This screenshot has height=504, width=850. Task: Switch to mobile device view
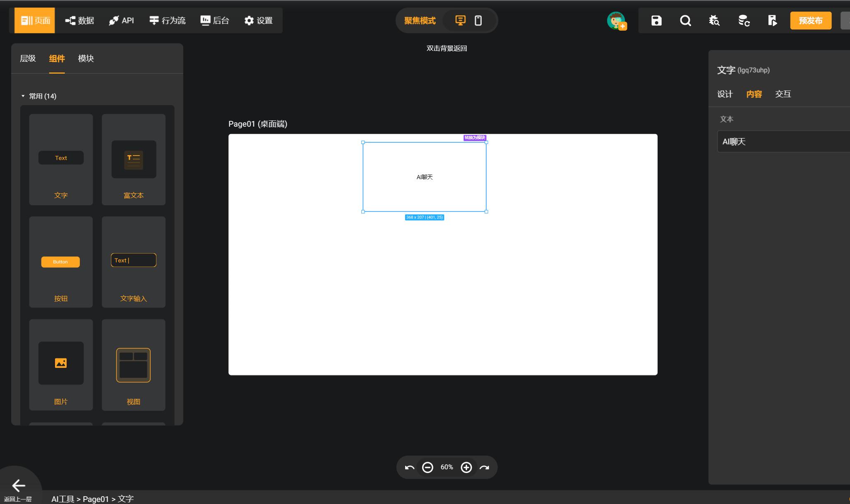(x=478, y=21)
